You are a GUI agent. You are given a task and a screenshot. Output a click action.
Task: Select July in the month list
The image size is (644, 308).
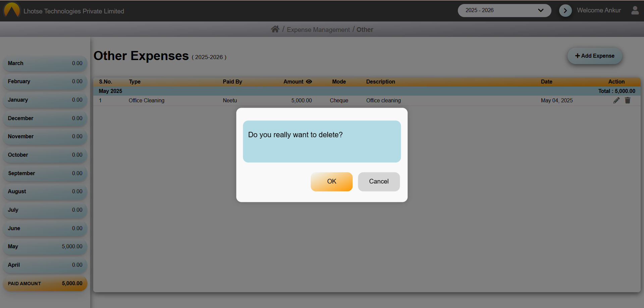pos(45,210)
